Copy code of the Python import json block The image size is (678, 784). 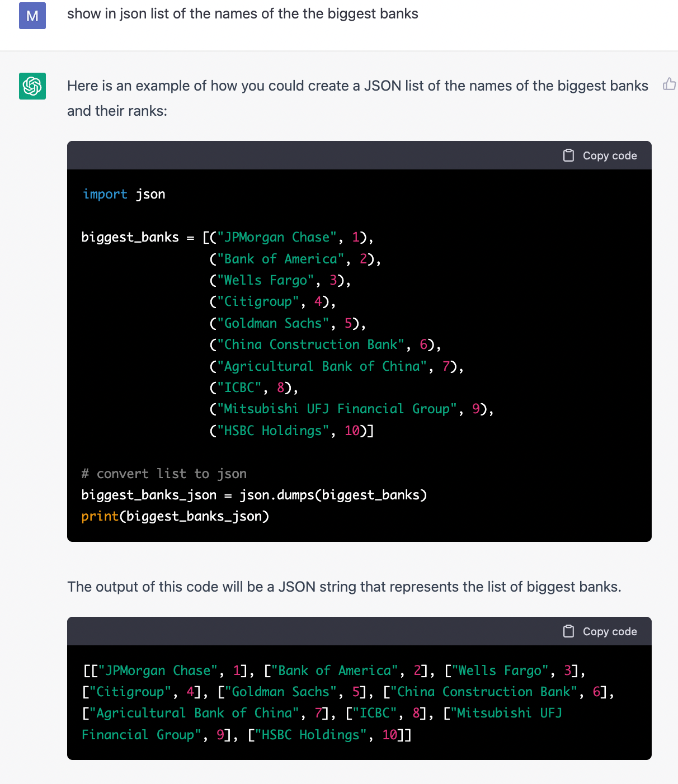(600, 155)
